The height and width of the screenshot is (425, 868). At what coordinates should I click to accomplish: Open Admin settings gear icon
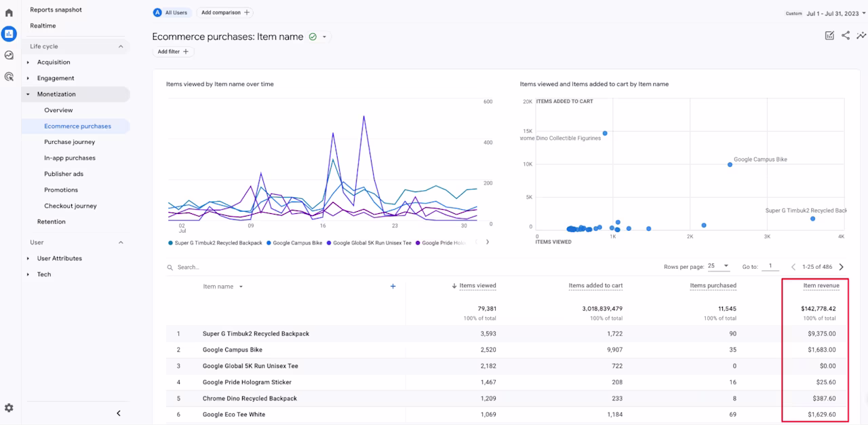[x=9, y=408]
